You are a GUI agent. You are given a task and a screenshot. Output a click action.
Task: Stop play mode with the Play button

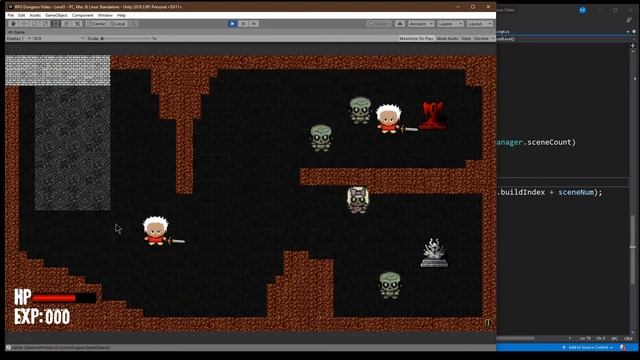pos(232,24)
